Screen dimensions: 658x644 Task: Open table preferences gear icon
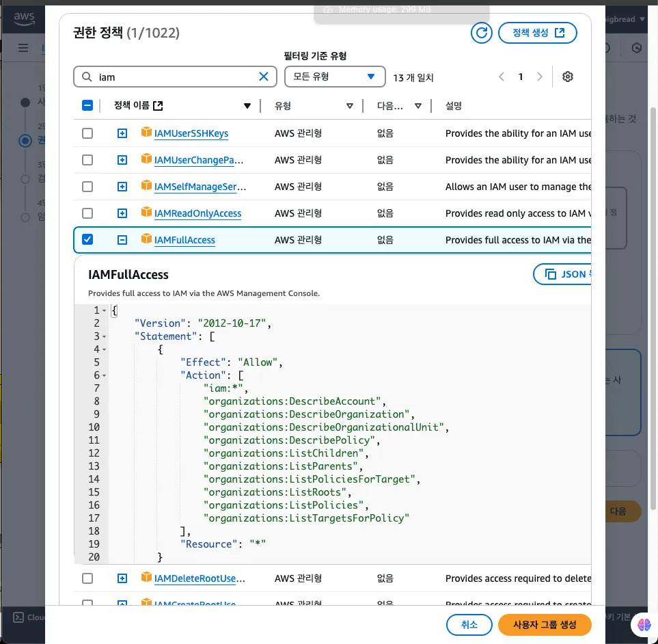(567, 77)
